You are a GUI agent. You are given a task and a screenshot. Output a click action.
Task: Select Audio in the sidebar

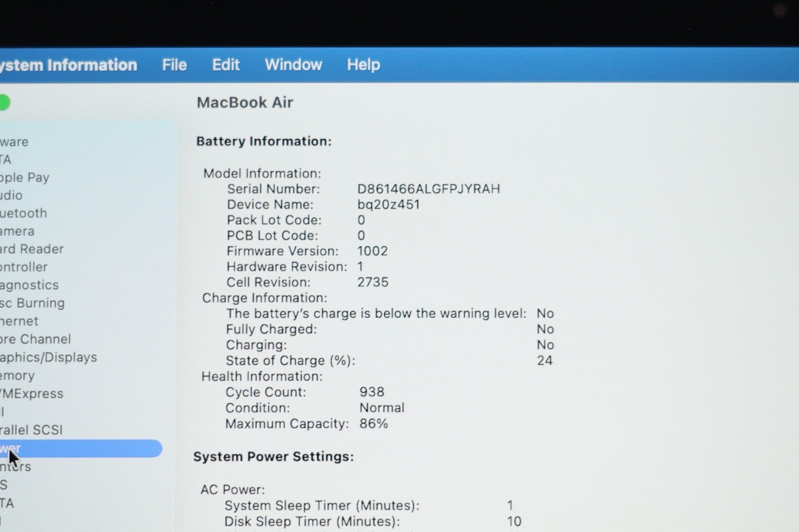point(11,195)
